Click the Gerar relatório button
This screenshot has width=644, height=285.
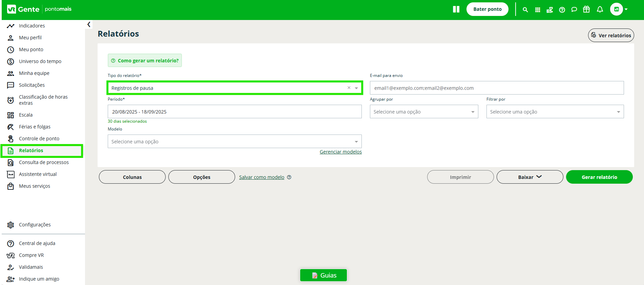pyautogui.click(x=599, y=177)
